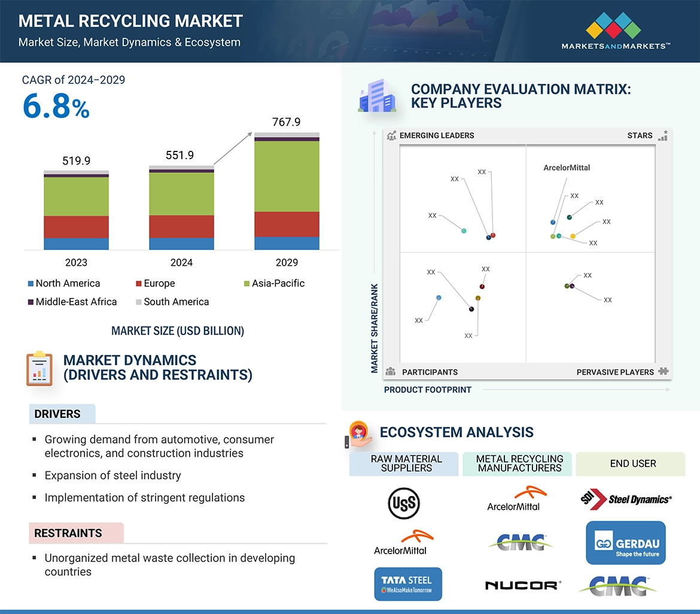This screenshot has height=614, width=700.
Task: Click the ArcelorMittal data point label in Stars
Action: (x=566, y=168)
